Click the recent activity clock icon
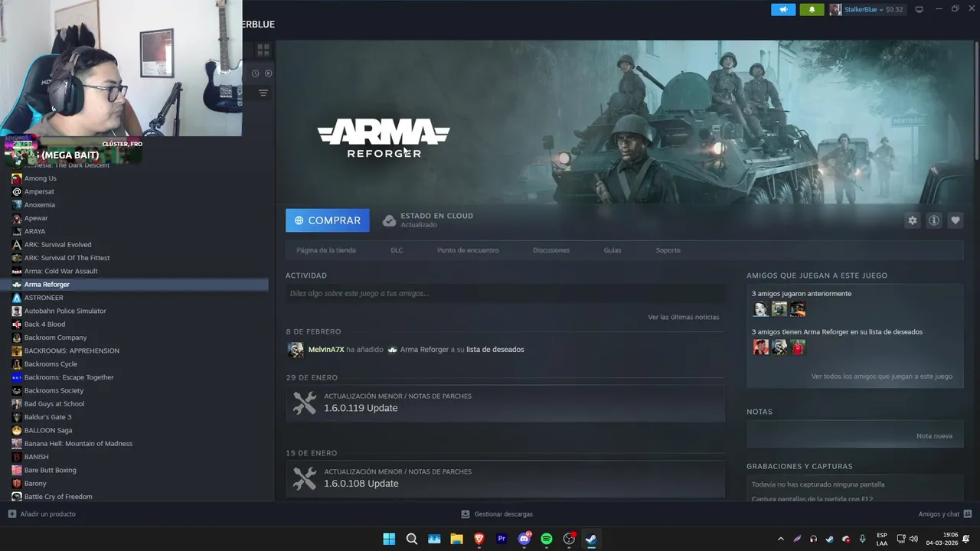Viewport: 980px width, 551px height. click(x=255, y=73)
